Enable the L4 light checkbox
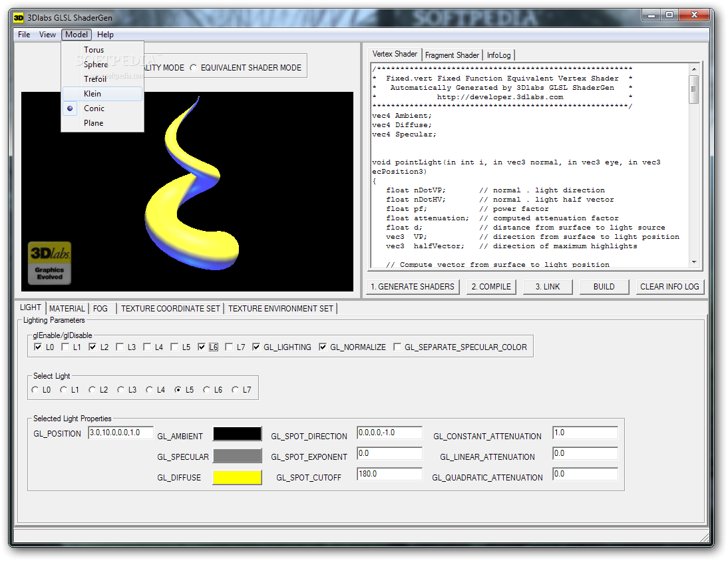The width and height of the screenshot is (728, 561). point(147,347)
